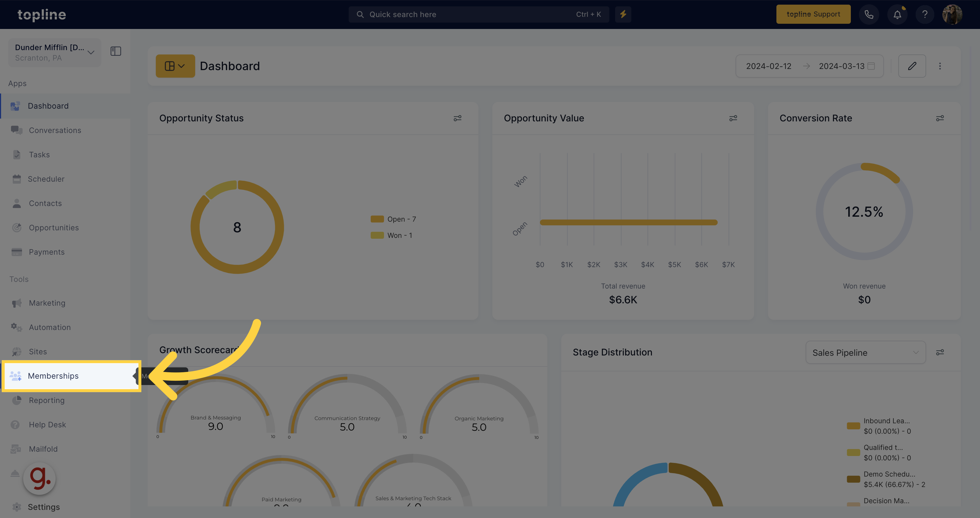
Task: Open the Payments section
Action: coord(46,251)
